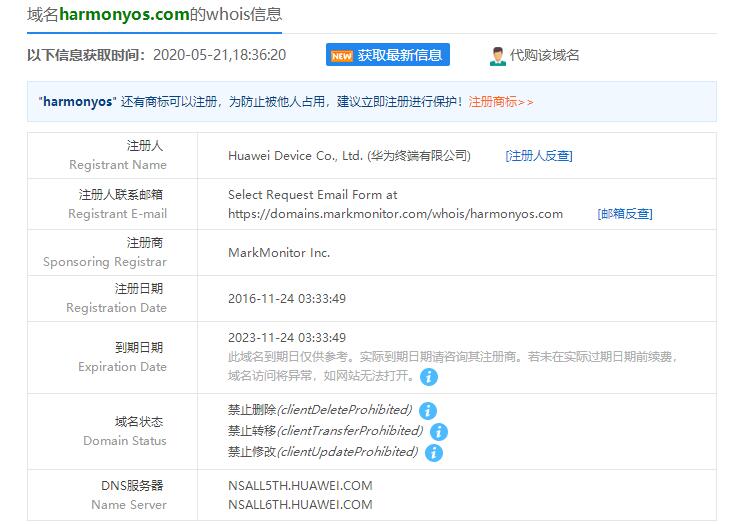
Task: Click 禁止删除 clientDeleteProhibited status text
Action: pos(320,410)
